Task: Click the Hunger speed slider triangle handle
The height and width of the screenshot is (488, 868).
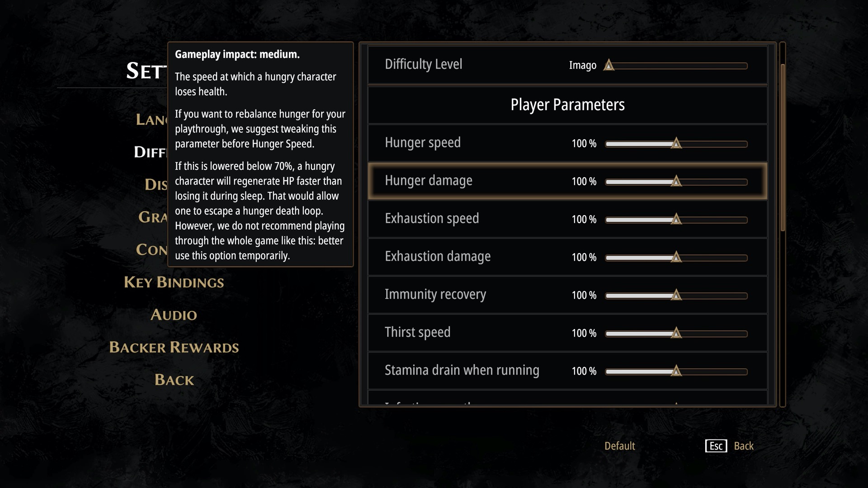Action: point(676,143)
